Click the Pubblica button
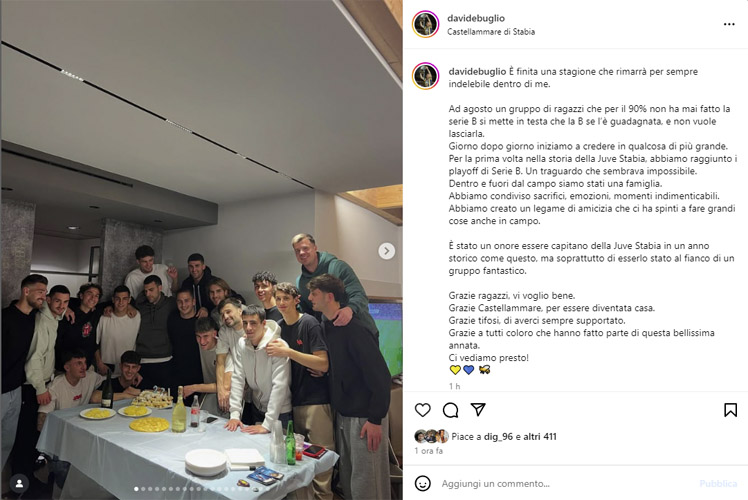Screen dimensions: 748x500 pos(718,484)
